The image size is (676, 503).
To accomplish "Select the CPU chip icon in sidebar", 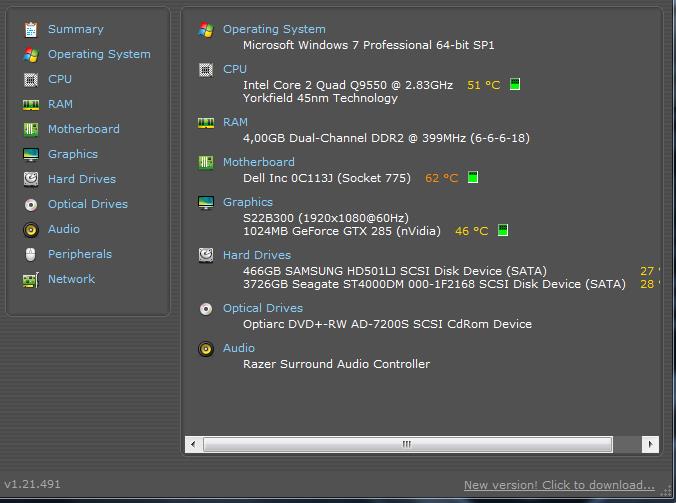I will (x=31, y=79).
